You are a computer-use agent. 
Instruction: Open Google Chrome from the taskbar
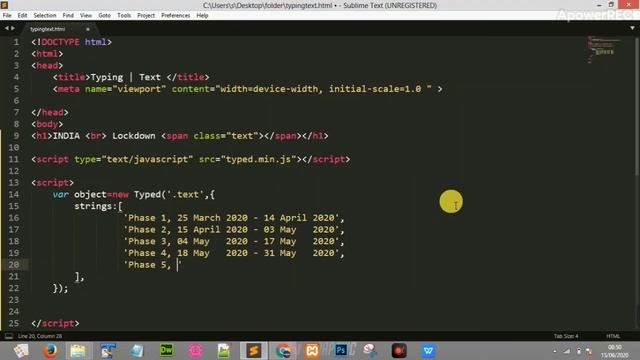[x=283, y=351]
